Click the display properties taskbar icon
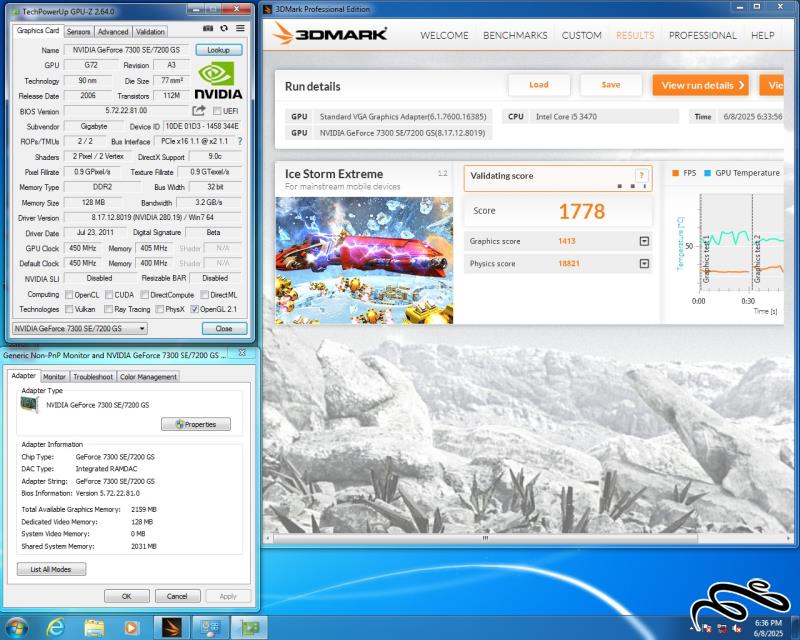 point(210,627)
